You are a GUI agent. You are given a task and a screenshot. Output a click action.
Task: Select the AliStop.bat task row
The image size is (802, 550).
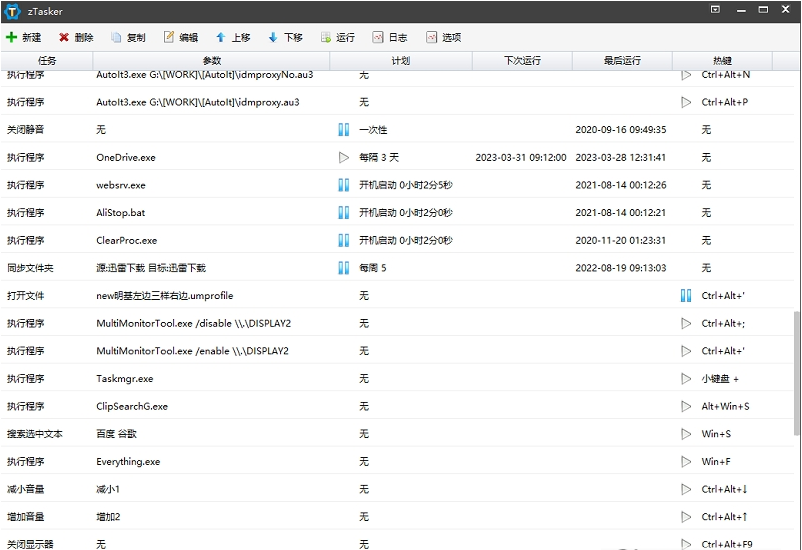(x=397, y=212)
